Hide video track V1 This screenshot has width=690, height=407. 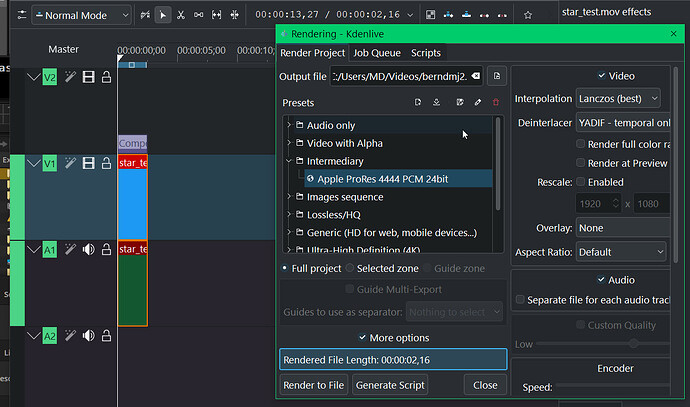tap(88, 163)
